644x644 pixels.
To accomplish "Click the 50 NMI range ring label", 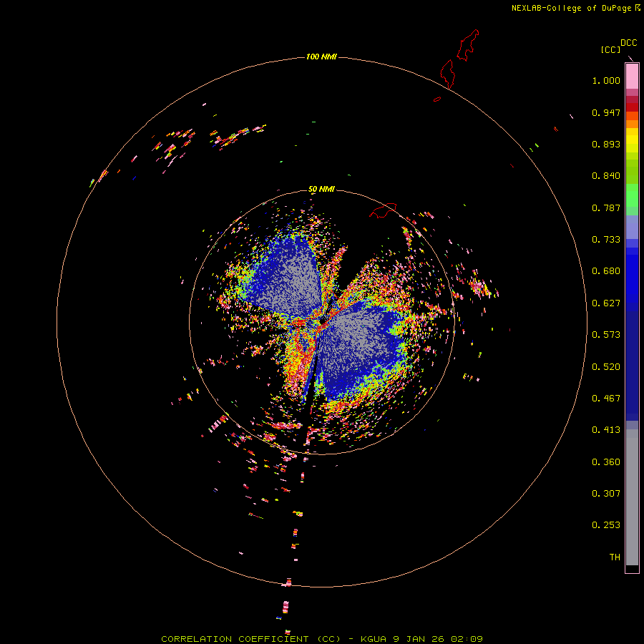I will (x=321, y=190).
